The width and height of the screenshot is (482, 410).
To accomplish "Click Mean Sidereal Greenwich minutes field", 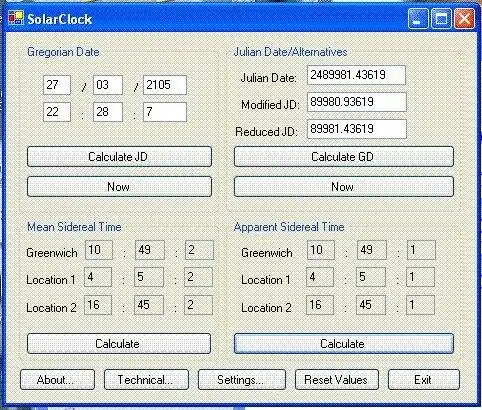I will click(x=150, y=250).
